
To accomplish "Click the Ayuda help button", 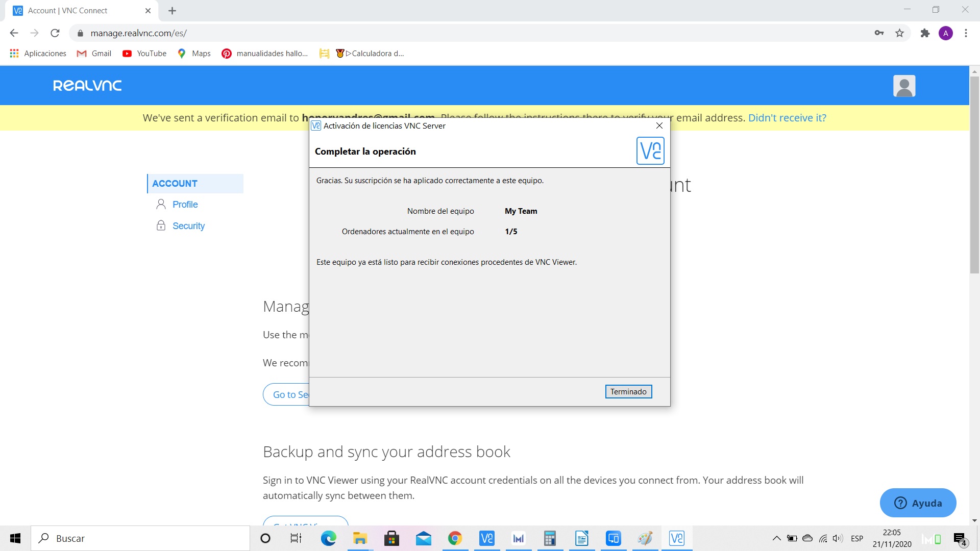I will (x=917, y=503).
